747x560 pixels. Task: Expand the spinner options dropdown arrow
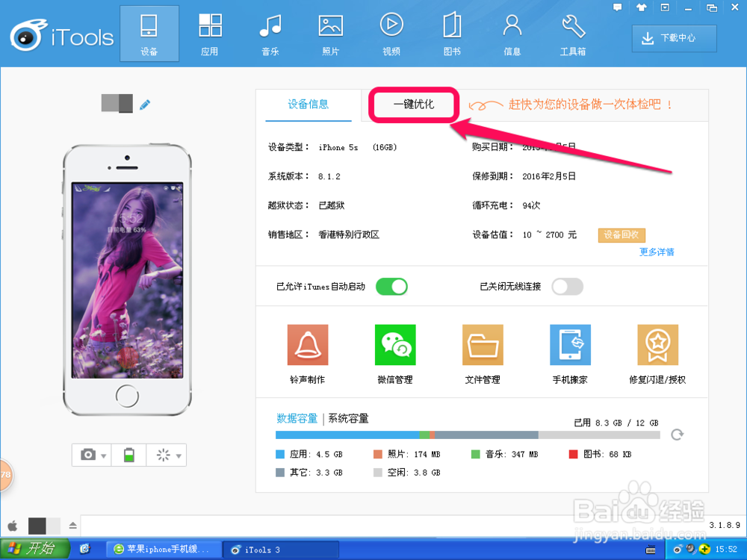pos(179,456)
